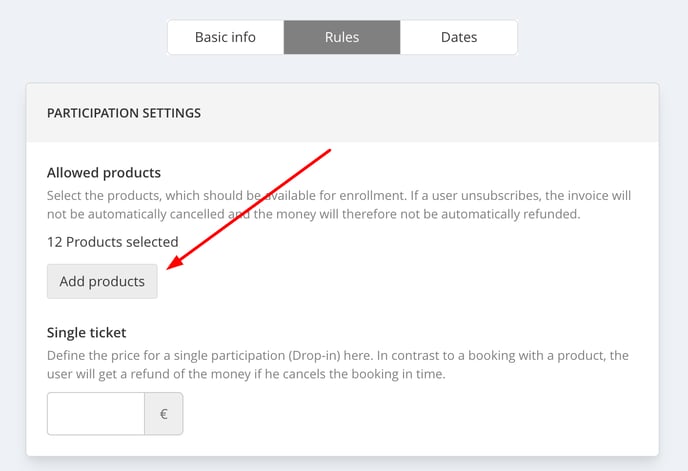Image resolution: width=688 pixels, height=471 pixels.
Task: Click the Allowed products heading
Action: click(x=104, y=173)
